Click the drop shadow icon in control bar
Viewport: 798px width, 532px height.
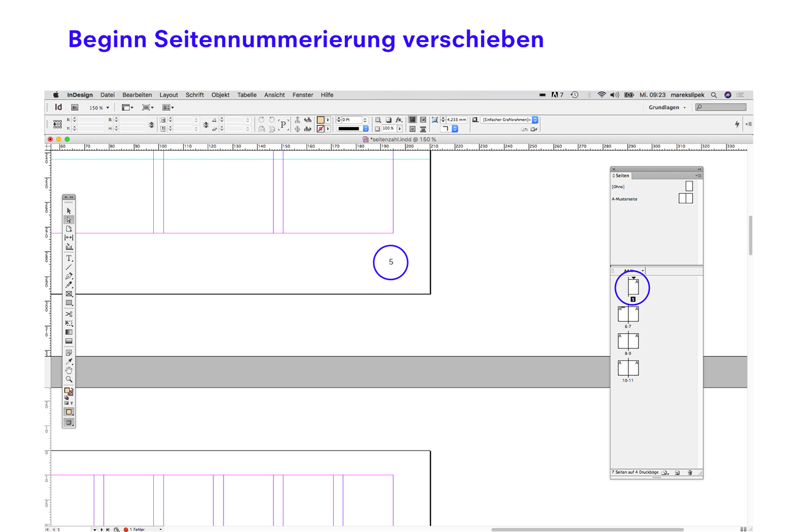pos(388,120)
